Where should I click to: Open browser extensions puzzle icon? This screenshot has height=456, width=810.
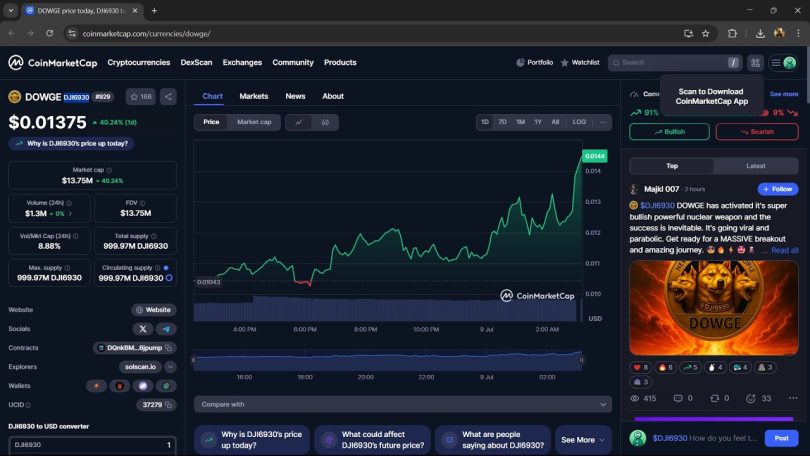pyautogui.click(x=732, y=34)
